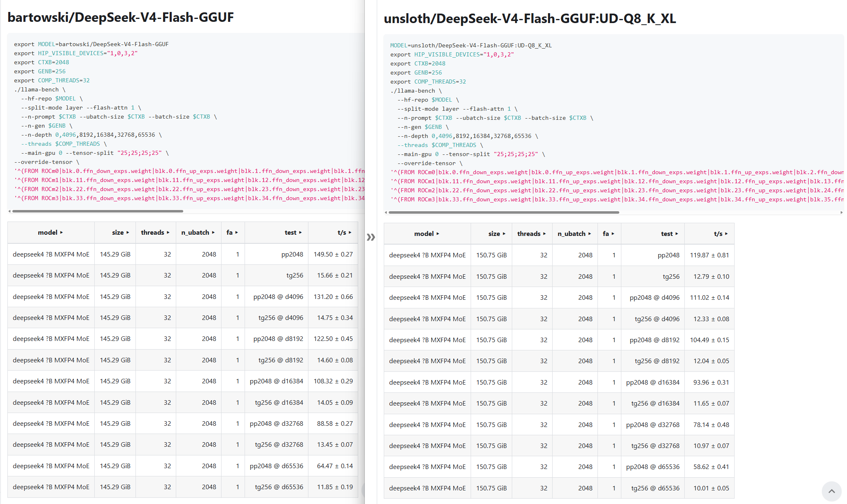This screenshot has width=847, height=504.
Task: Select the 58.62 ± 0.41 value
Action: [x=711, y=467]
